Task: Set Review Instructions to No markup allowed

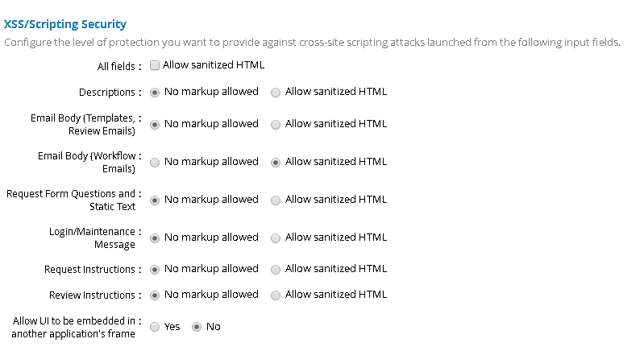Action: click(155, 295)
